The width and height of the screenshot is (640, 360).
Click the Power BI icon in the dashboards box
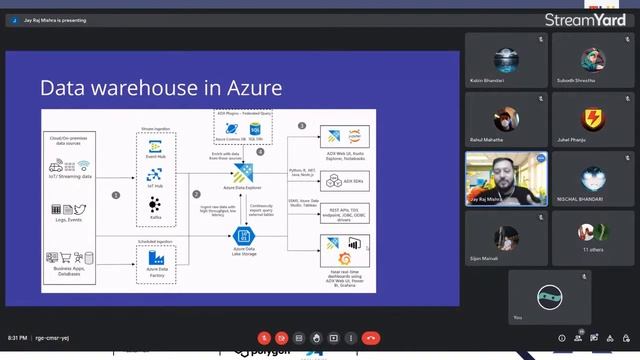(x=355, y=244)
